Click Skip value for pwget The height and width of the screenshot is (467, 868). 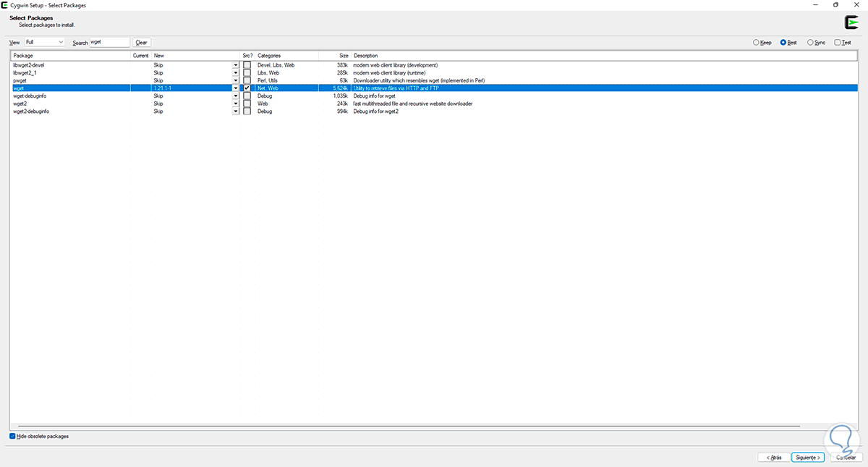158,80
